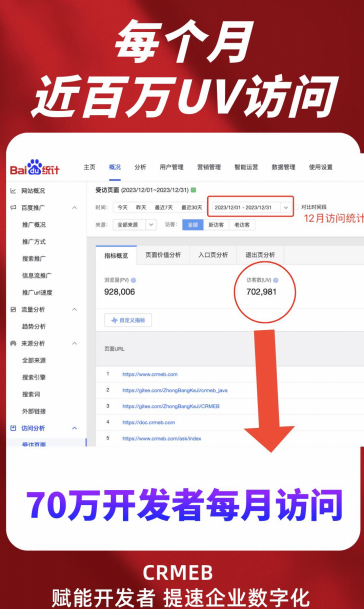Select the 新访客 visitor filter
Image resolution: width=364 pixels, height=609 pixels.
216,224
